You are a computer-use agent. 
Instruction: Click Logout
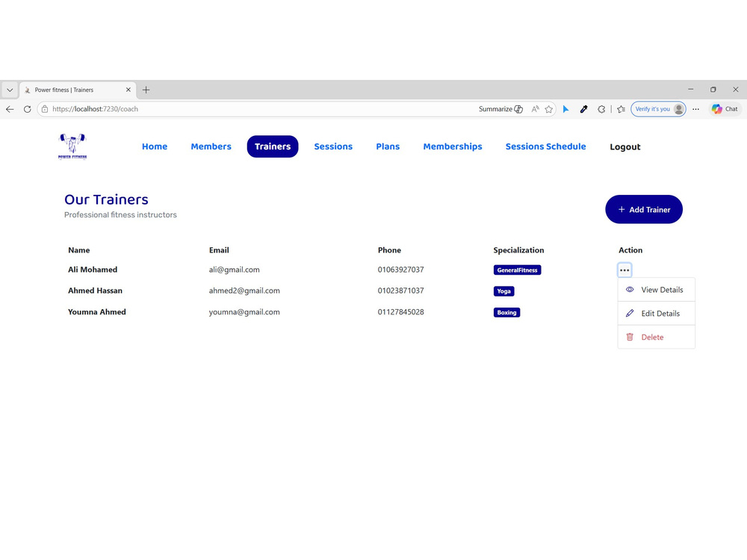pyautogui.click(x=625, y=147)
